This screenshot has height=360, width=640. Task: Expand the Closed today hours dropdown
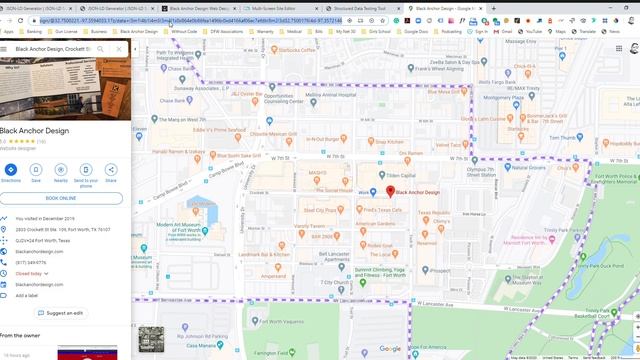pyautogui.click(x=32, y=273)
